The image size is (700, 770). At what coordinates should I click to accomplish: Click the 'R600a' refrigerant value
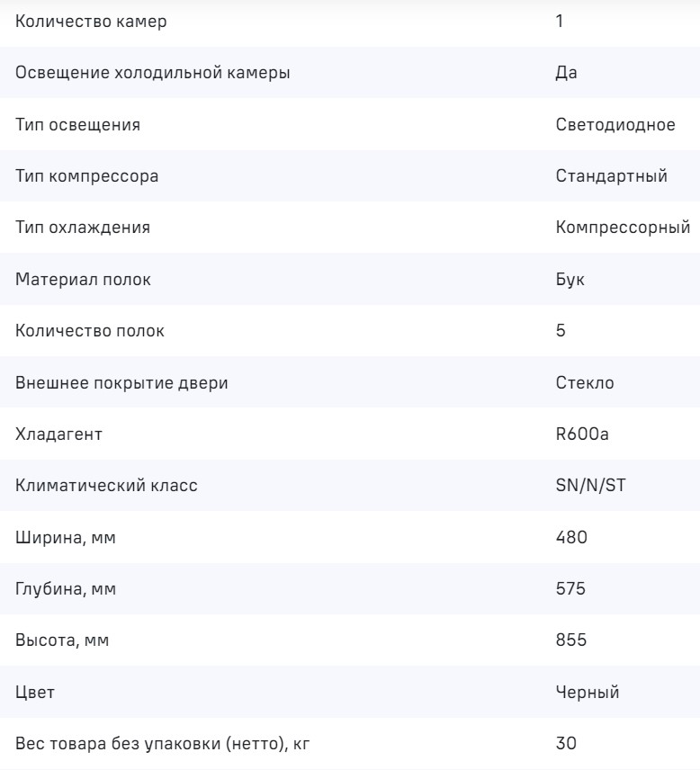point(583,434)
